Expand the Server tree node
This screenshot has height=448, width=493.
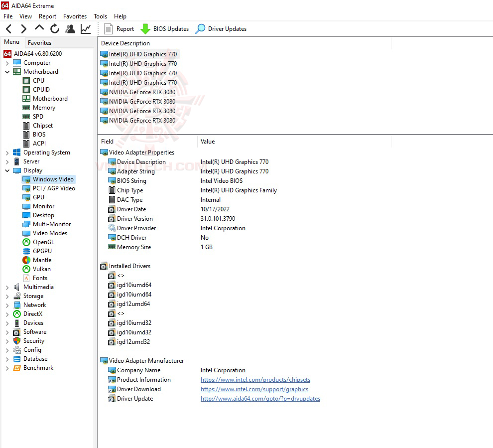click(x=7, y=161)
